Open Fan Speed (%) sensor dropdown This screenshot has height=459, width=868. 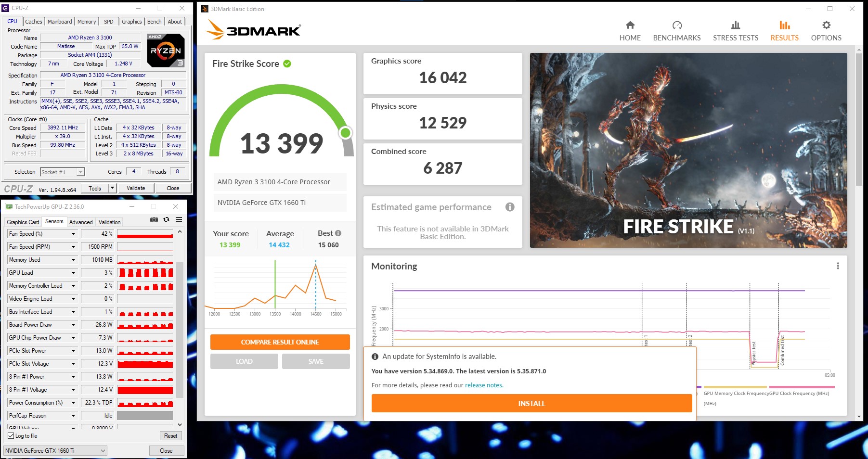pos(73,234)
